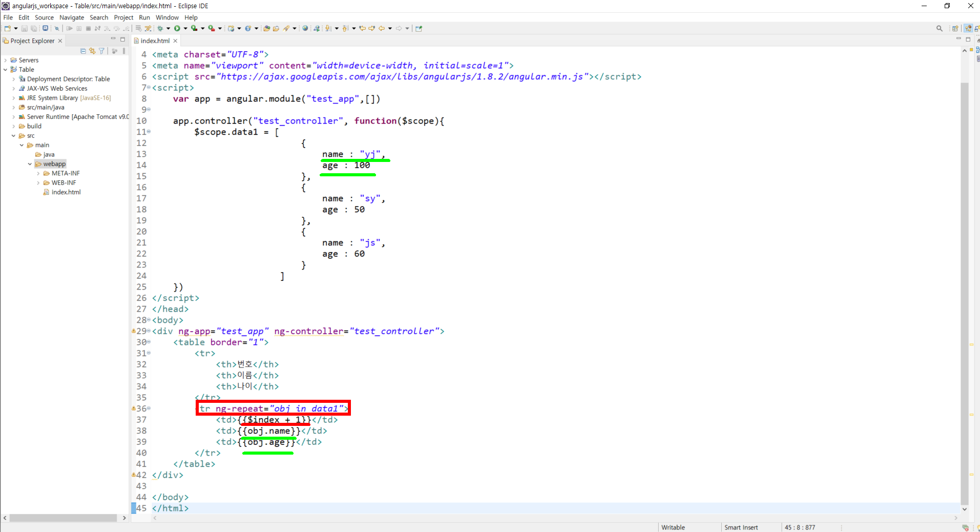The width and height of the screenshot is (980, 532).
Task: Expand the META-INF folder
Action: 38,173
